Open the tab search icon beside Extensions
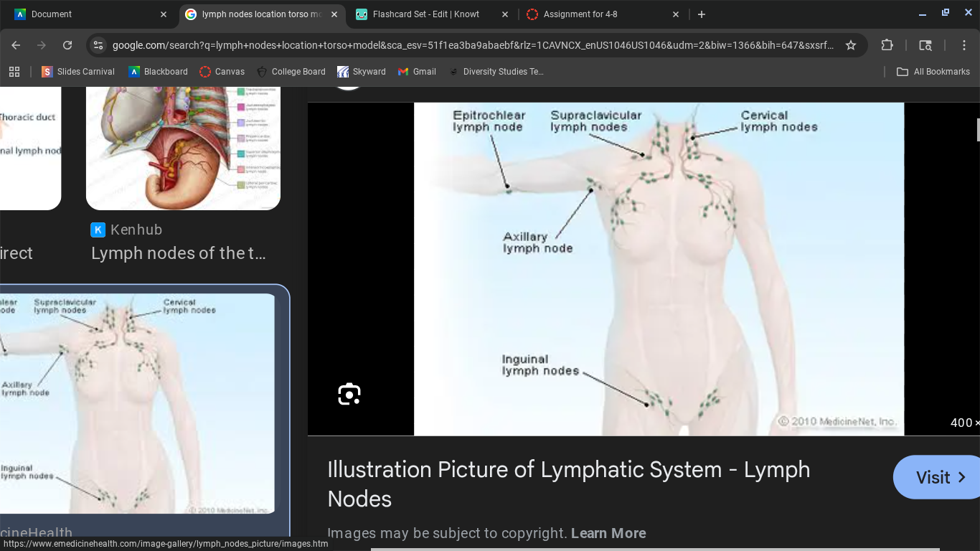Viewport: 980px width, 551px height. click(x=925, y=45)
